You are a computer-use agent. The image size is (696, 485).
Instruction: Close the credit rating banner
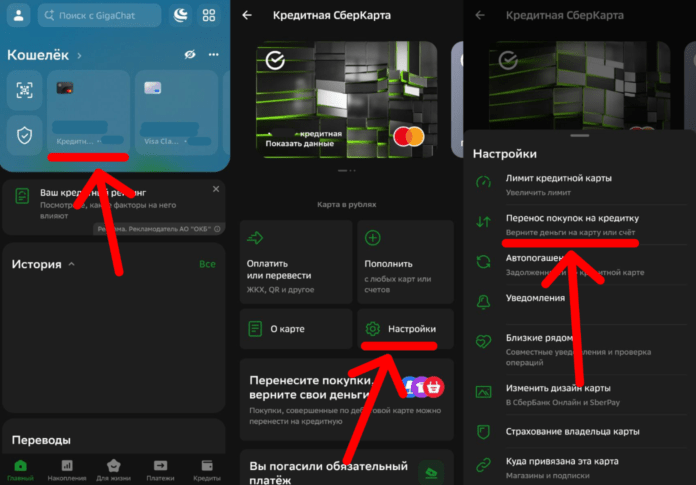pos(216,189)
